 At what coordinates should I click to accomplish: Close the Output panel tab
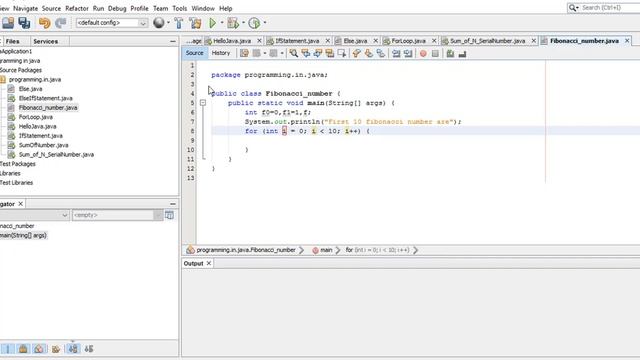point(209,263)
